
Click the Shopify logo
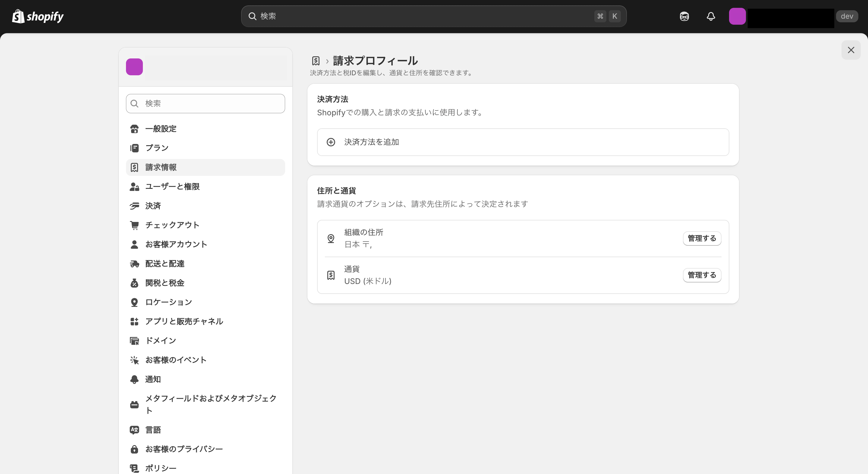pyautogui.click(x=37, y=16)
